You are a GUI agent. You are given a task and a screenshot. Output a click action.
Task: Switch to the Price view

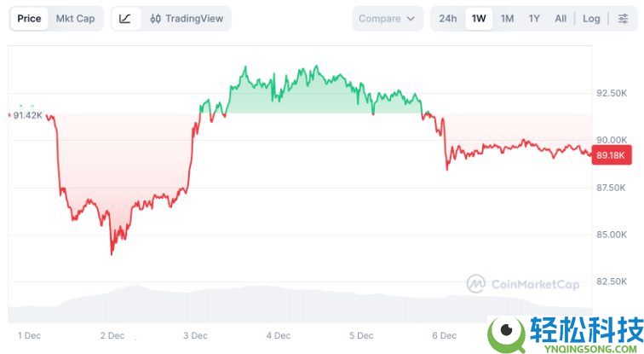point(29,19)
